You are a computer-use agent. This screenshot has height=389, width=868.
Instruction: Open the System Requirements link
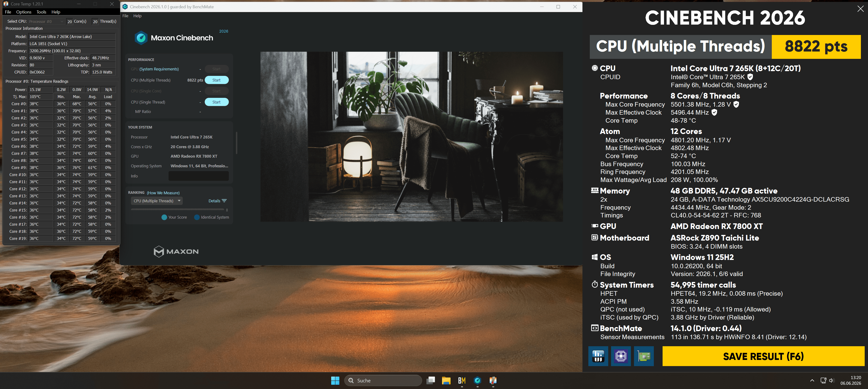[x=159, y=69]
